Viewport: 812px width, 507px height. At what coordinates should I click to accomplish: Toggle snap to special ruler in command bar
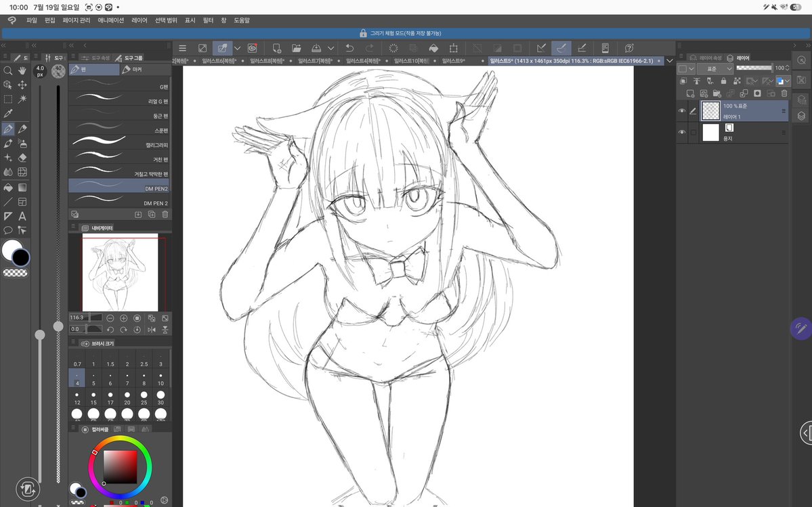point(561,48)
